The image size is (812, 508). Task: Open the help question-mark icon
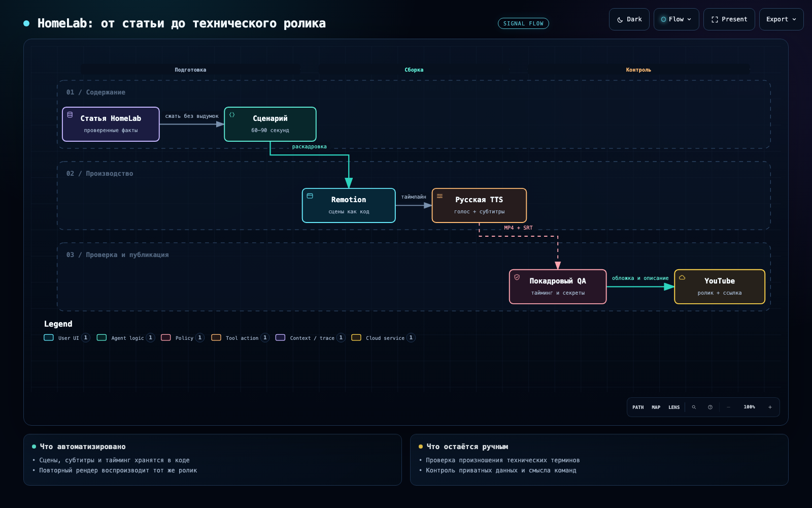coord(710,407)
